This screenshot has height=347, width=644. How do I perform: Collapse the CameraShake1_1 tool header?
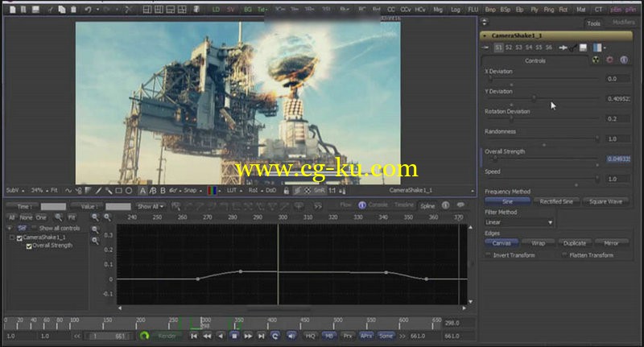[485, 35]
